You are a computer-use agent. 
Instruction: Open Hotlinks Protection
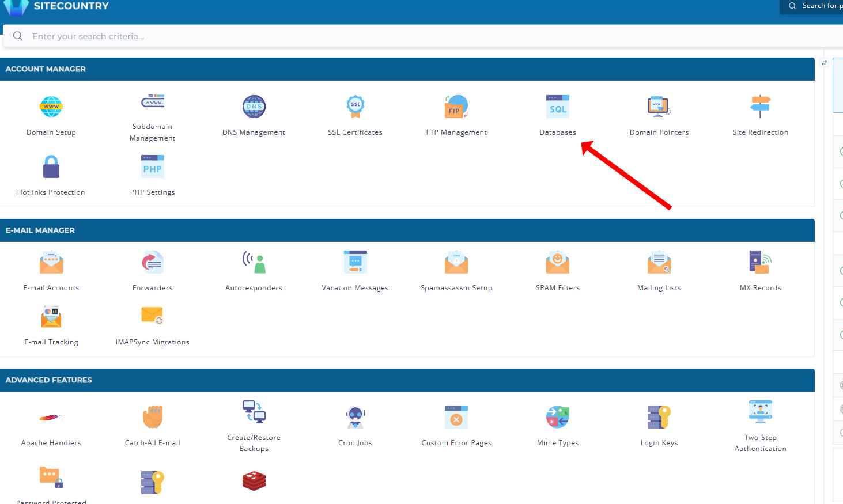[x=51, y=176]
